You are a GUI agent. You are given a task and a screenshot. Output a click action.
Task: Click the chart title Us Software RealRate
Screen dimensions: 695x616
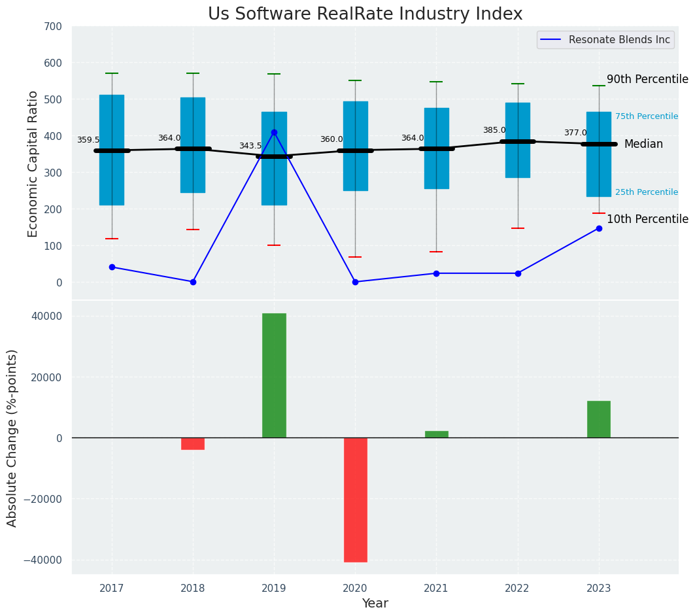point(365,14)
